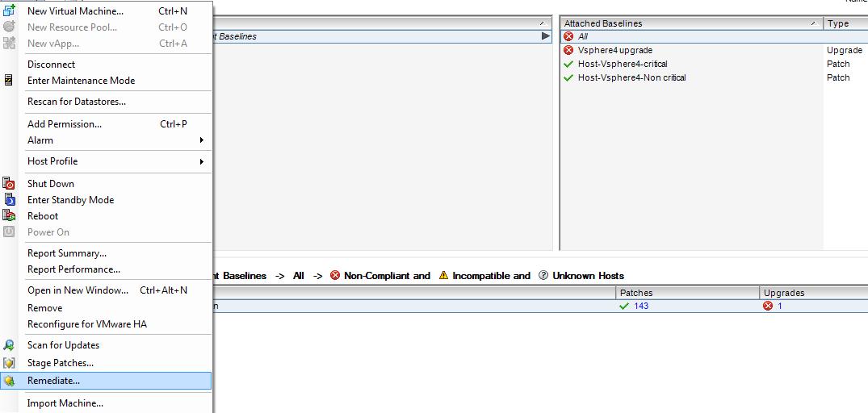Open the upgrades count 1 link

pyautogui.click(x=780, y=306)
